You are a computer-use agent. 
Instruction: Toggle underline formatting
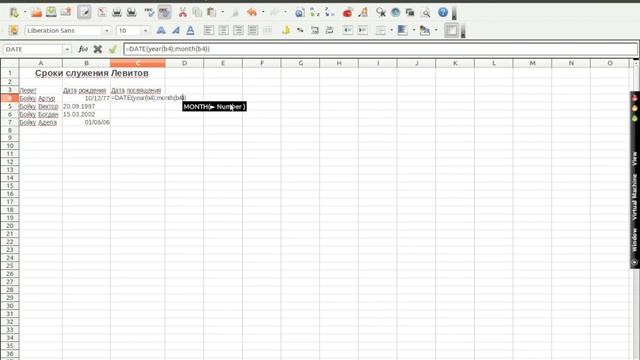tap(190, 30)
